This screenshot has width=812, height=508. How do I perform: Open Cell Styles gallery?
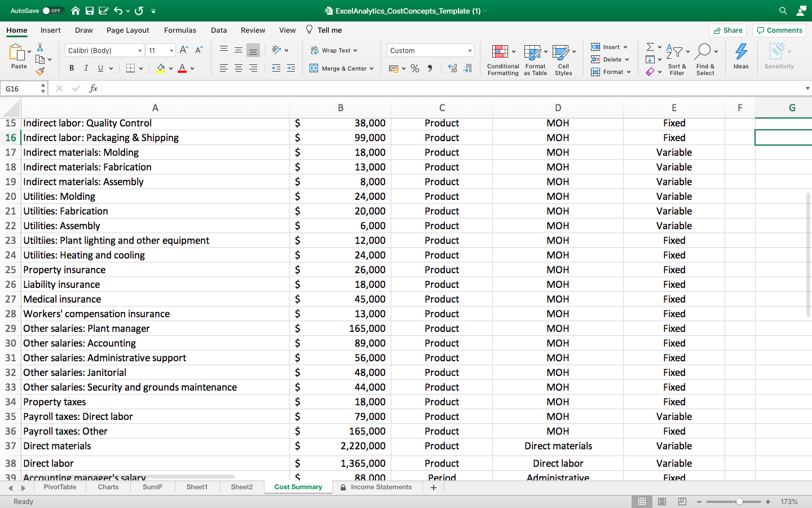pyautogui.click(x=563, y=60)
